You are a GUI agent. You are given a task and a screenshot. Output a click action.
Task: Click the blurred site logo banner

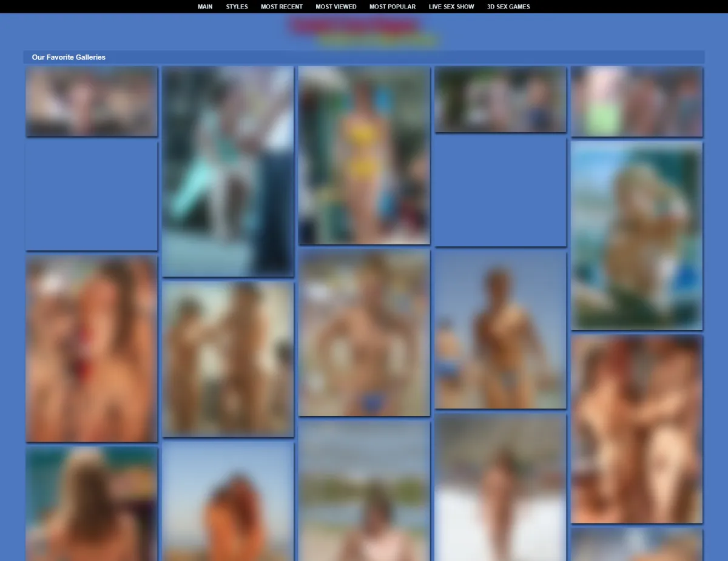tap(364, 33)
